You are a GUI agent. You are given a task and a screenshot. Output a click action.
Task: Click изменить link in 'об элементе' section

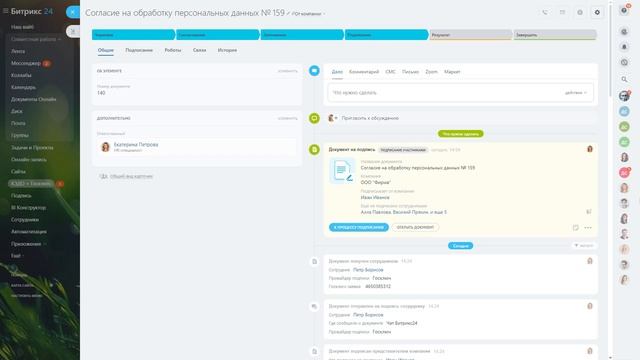coord(288,71)
